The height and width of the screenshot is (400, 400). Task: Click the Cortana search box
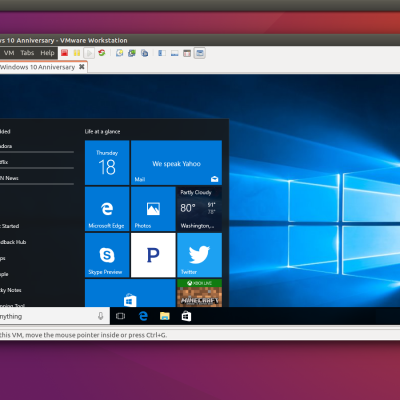(55, 316)
